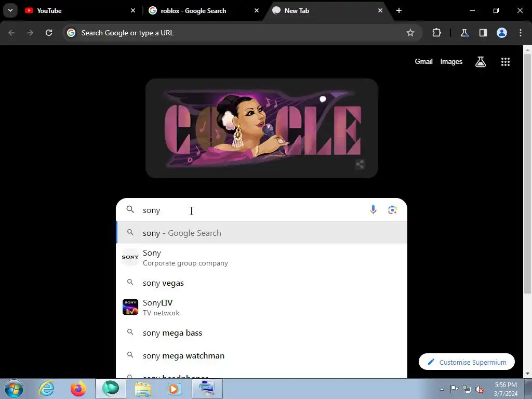Close the New Tab tab
The image size is (532, 399).
click(x=380, y=10)
